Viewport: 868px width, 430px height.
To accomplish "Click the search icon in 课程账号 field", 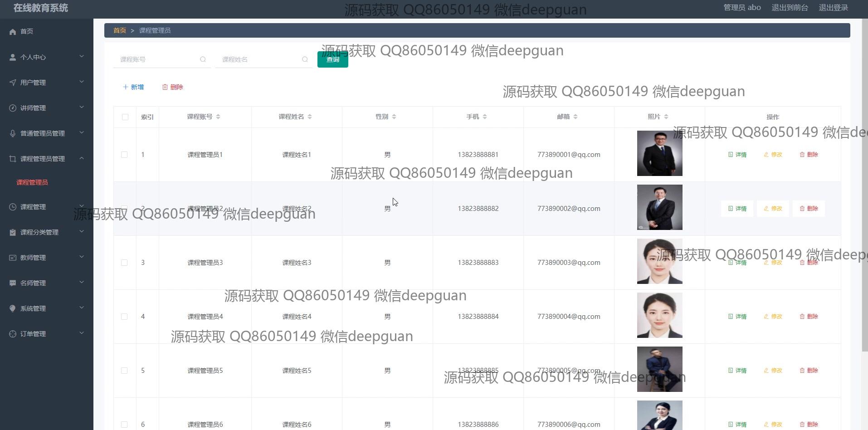I will coord(203,59).
